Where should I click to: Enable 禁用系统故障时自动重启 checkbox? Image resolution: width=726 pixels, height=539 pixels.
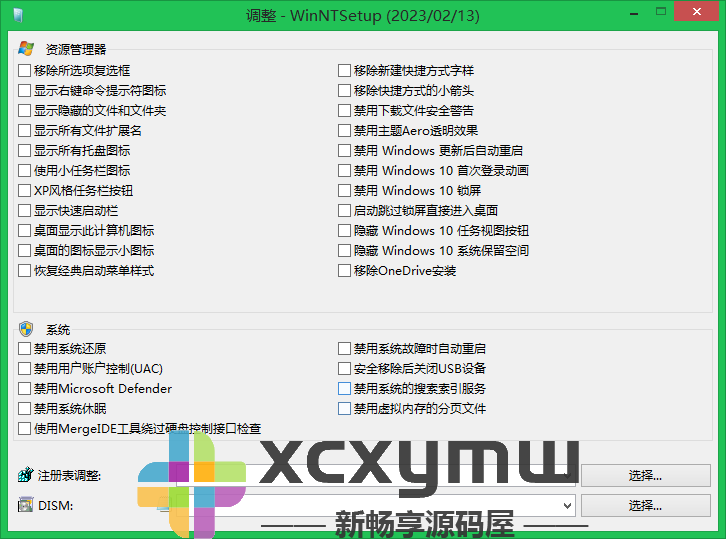pyautogui.click(x=344, y=348)
